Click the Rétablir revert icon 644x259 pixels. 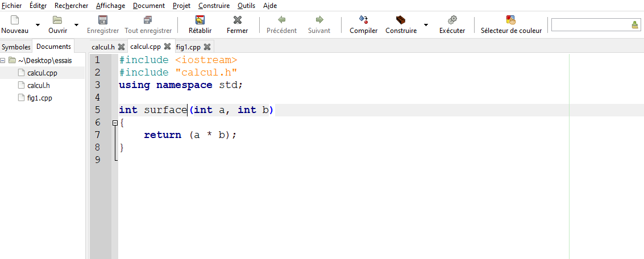pos(200,20)
